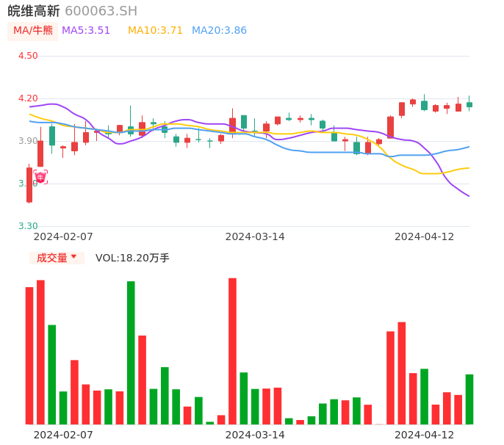Viewport: 504px width, 445px height.
Task: Click the VOL:18.20万手 volume readout
Action: coord(132,258)
